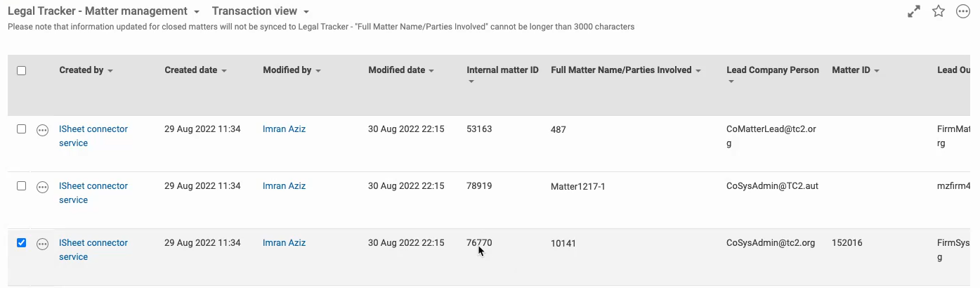Sort using arrow under Internal matter ID
Screen dimensions: 980x288
tap(471, 81)
